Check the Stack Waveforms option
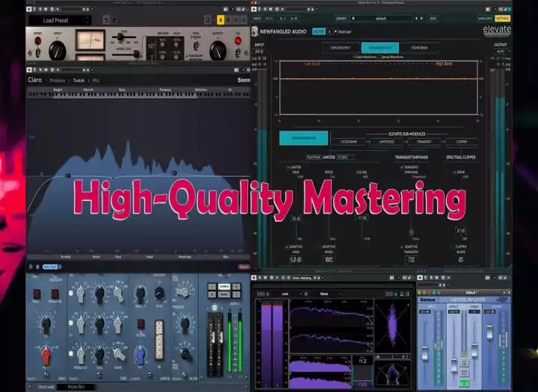Image resolution: width=538 pixels, height=392 pixels. pyautogui.click(x=355, y=57)
